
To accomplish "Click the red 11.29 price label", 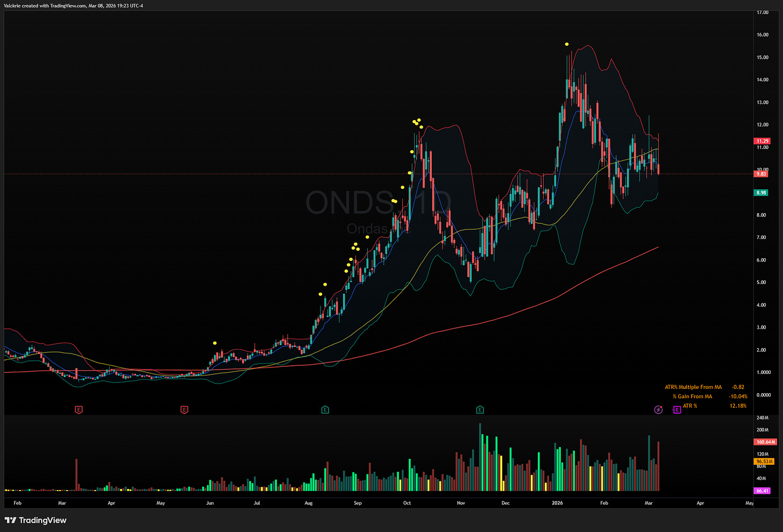I will pyautogui.click(x=762, y=141).
